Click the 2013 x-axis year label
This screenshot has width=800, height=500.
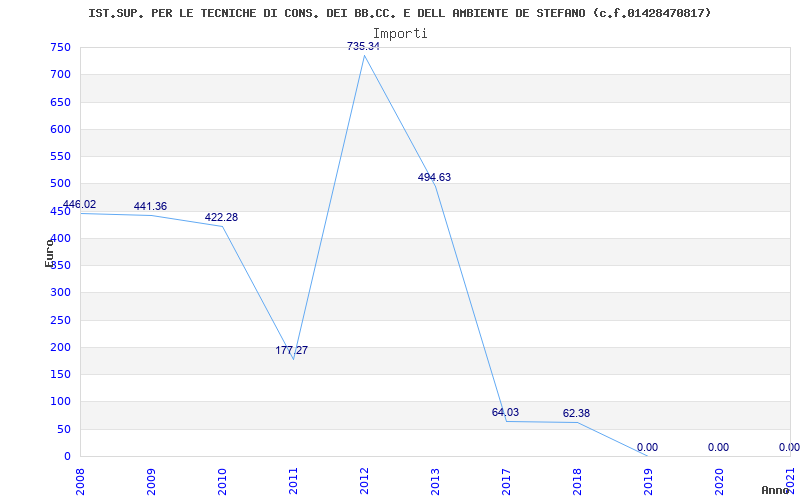tap(435, 482)
